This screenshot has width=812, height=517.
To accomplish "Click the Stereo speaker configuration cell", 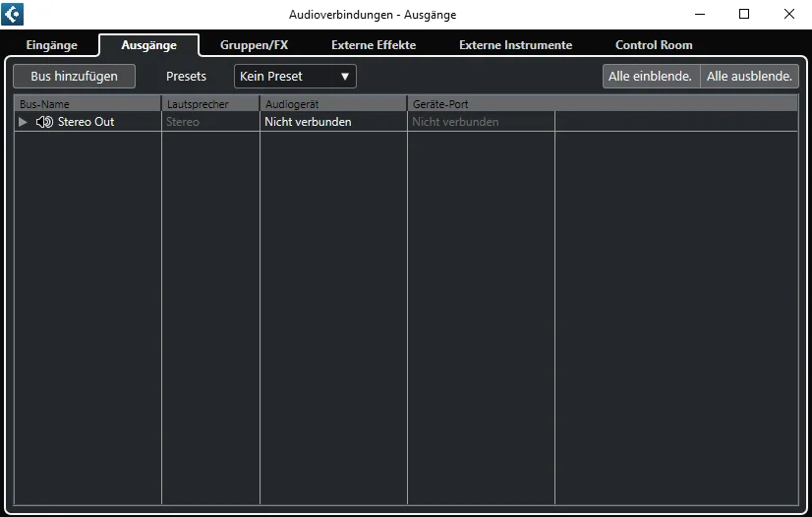I will (210, 122).
